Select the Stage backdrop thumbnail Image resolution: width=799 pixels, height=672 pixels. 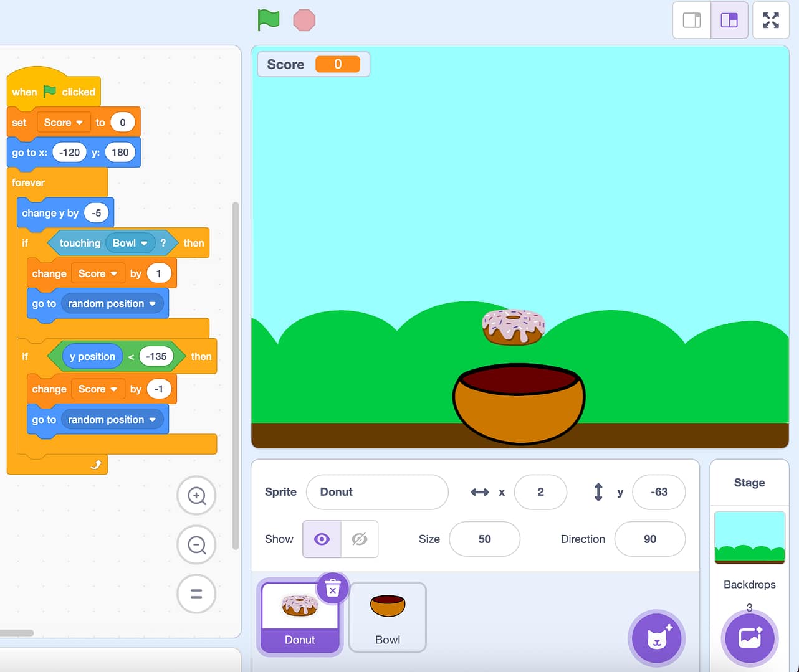coord(749,537)
